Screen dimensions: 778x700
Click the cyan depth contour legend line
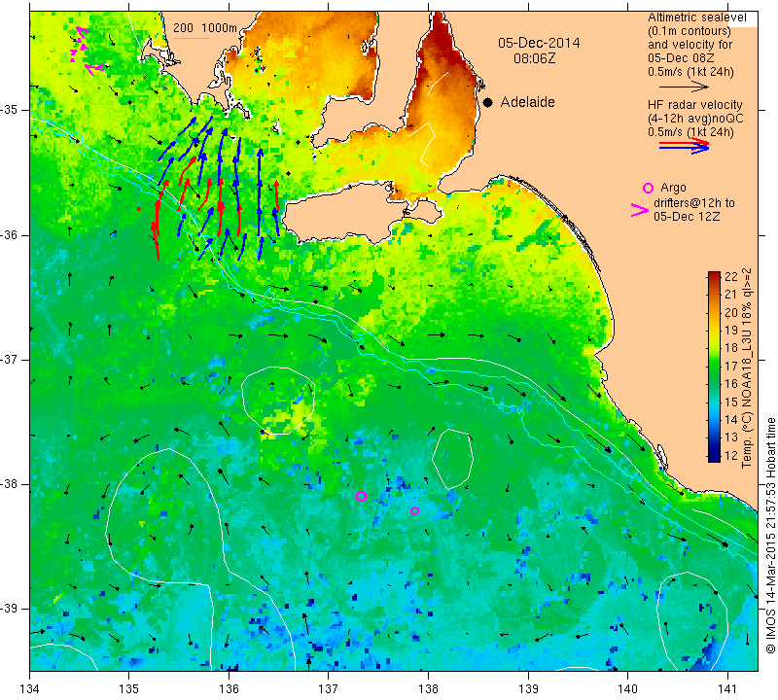coord(191,38)
